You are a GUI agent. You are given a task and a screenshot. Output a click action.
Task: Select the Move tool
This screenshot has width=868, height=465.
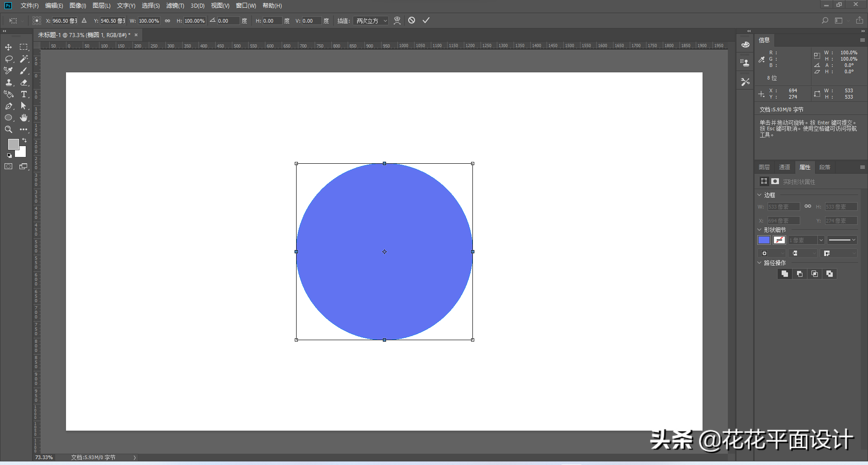point(9,47)
